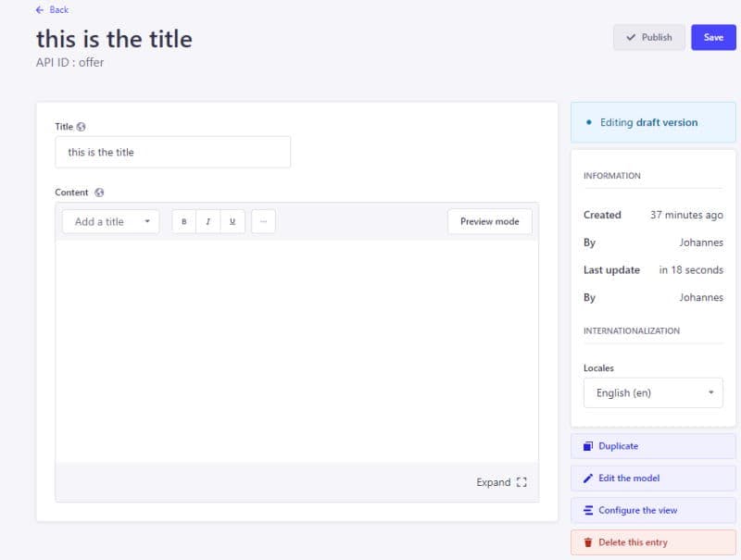
Task: Open the Add a title dropdown
Action: click(109, 221)
